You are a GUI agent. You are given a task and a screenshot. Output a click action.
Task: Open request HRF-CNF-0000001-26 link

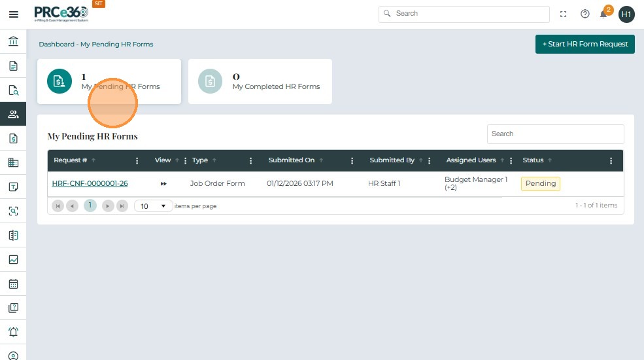point(90,183)
